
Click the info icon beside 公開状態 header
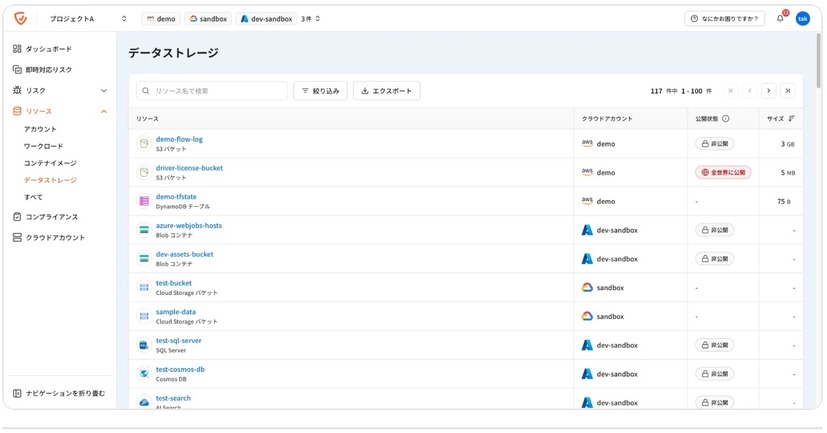[x=726, y=119]
